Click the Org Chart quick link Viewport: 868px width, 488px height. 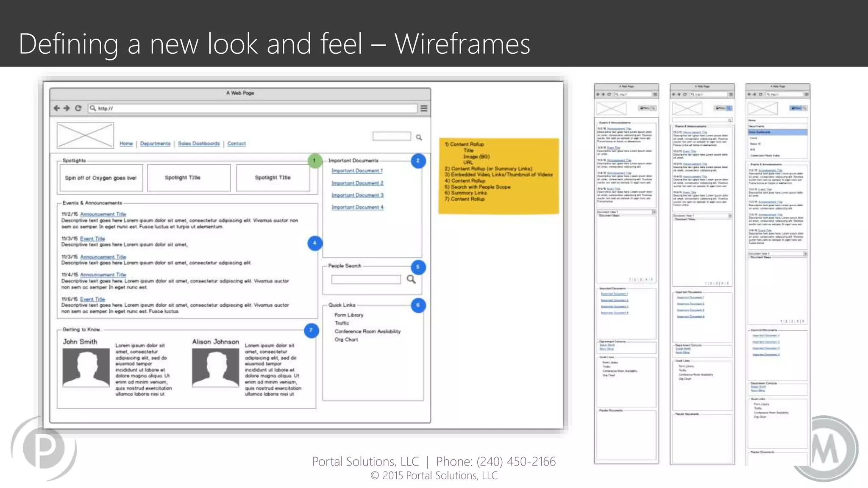(x=346, y=340)
